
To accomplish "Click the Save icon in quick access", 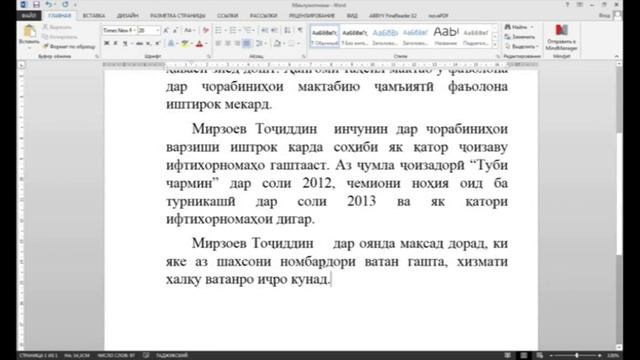I will click(x=36, y=4).
